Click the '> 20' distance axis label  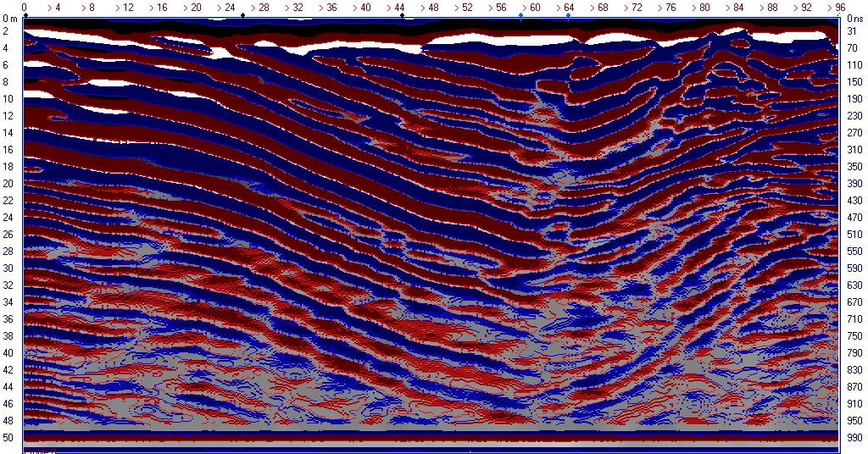coord(192,7)
